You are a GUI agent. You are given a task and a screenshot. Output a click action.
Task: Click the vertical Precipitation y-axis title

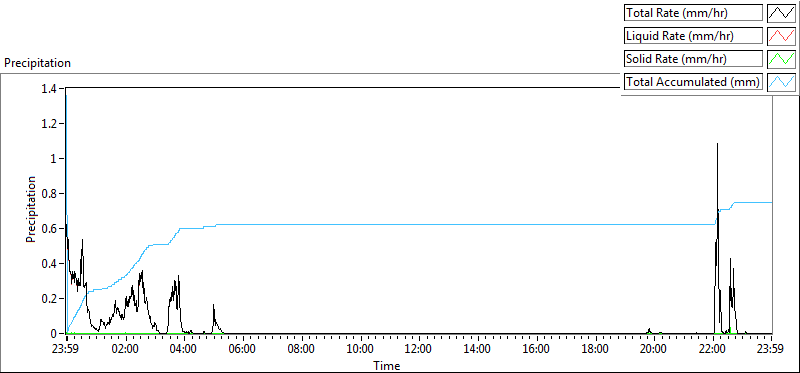point(32,210)
